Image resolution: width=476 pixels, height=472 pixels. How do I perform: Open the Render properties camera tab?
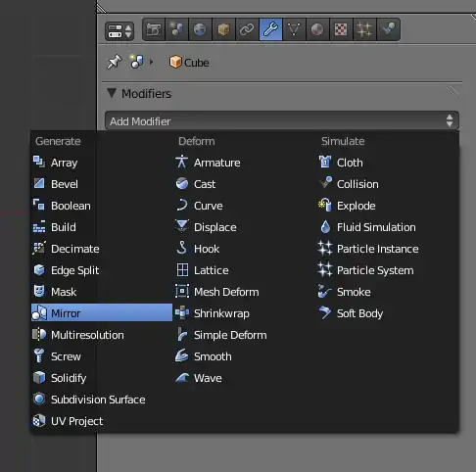[x=154, y=29]
